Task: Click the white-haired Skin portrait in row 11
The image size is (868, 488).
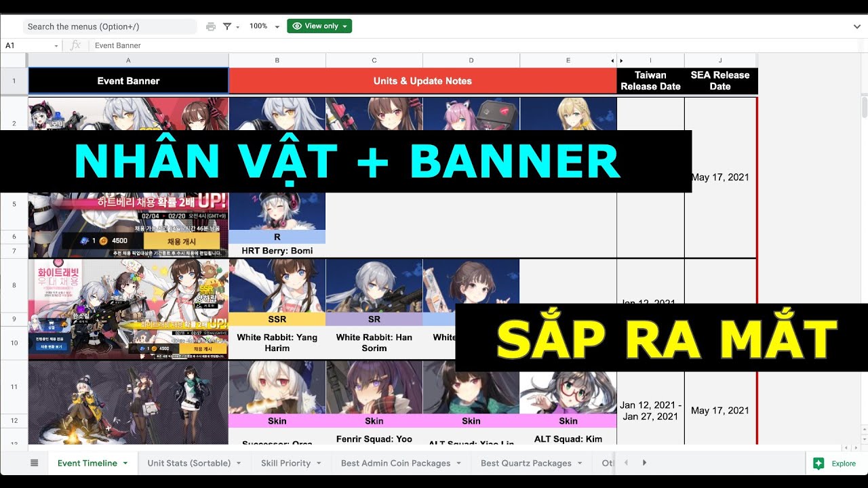Action: coord(277,387)
